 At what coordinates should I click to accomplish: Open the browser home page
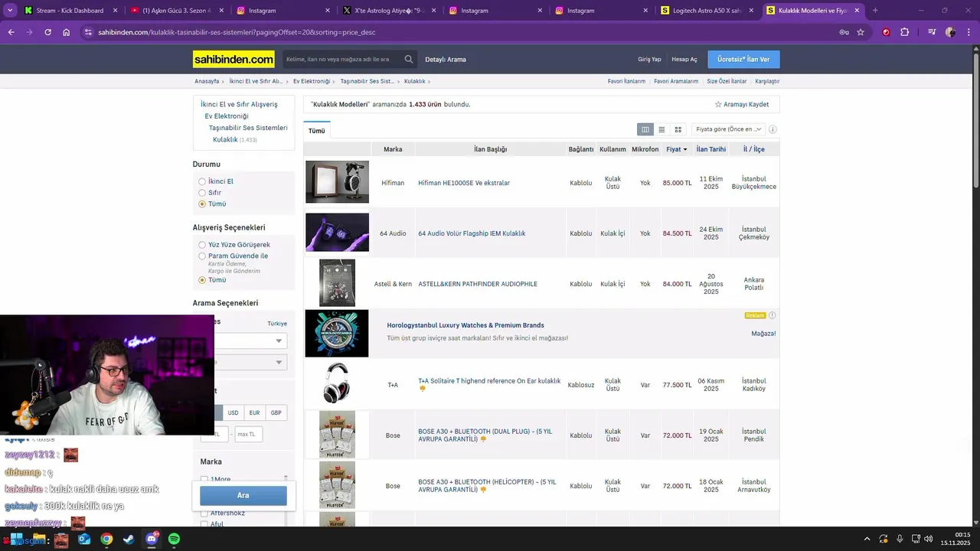pyautogui.click(x=66, y=32)
